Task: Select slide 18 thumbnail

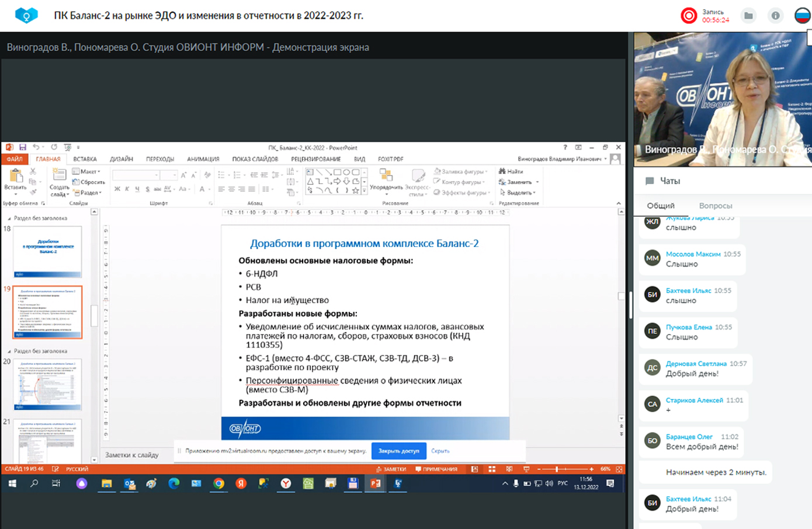Action: [x=48, y=252]
